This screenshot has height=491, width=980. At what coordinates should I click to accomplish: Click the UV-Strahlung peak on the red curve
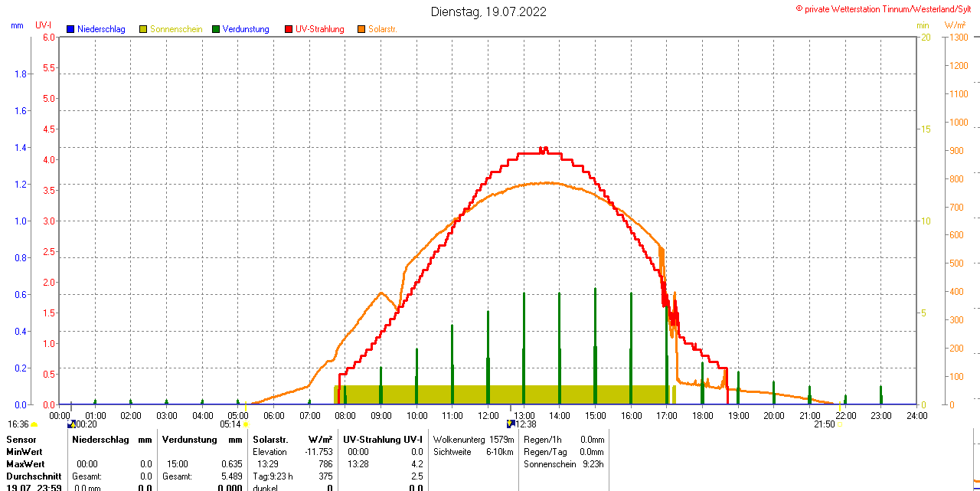coord(544,149)
